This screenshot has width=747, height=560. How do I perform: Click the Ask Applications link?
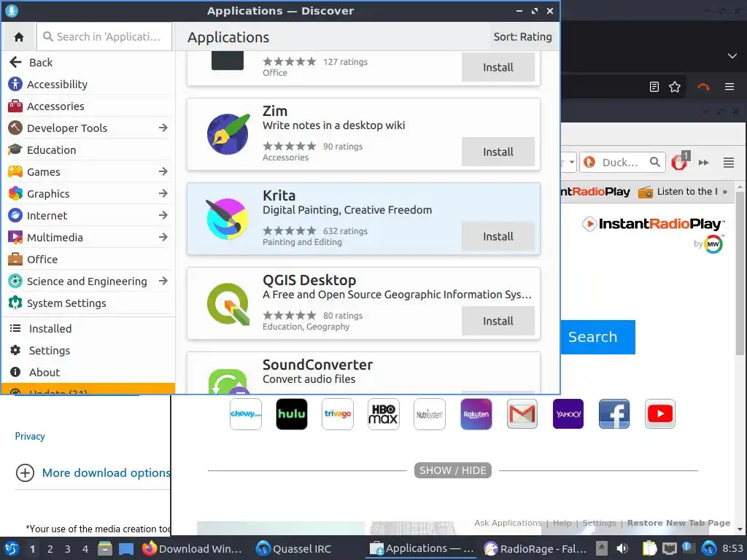pyautogui.click(x=508, y=523)
